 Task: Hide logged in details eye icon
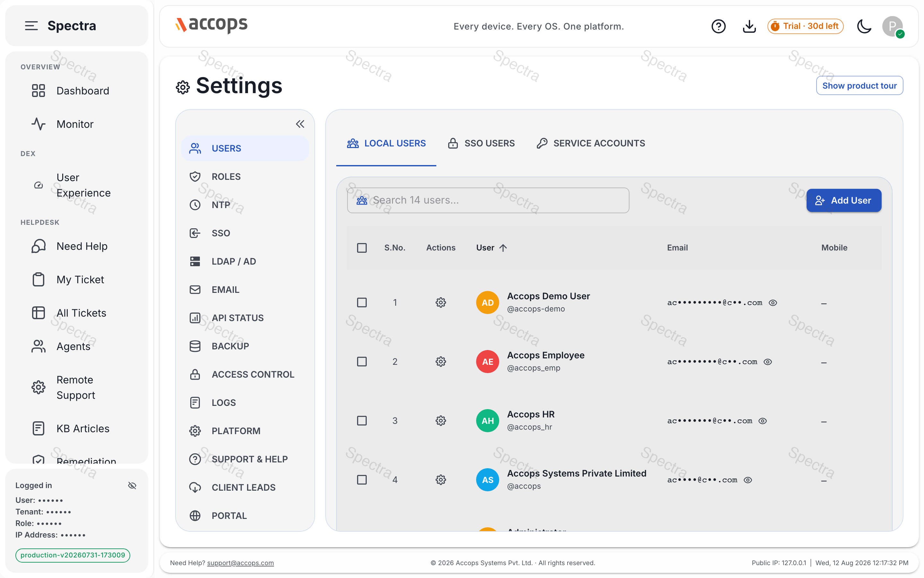click(132, 486)
